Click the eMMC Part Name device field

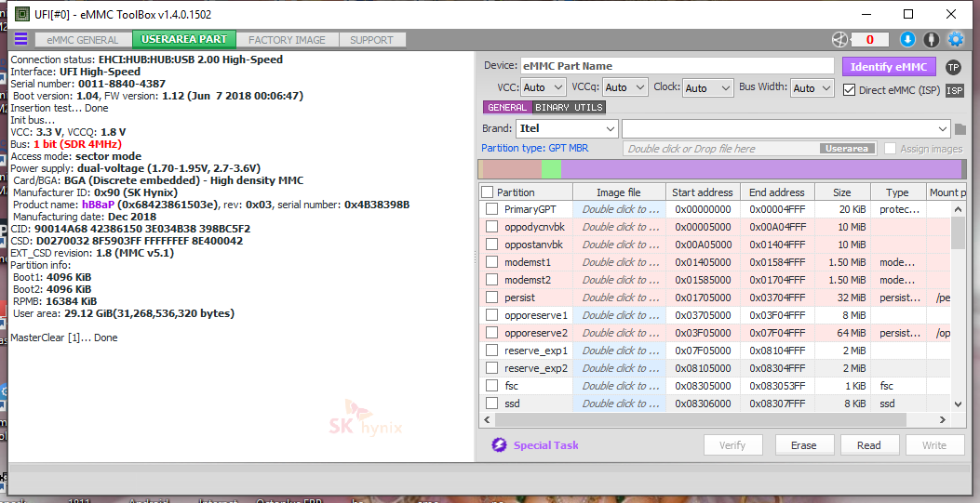tap(677, 66)
